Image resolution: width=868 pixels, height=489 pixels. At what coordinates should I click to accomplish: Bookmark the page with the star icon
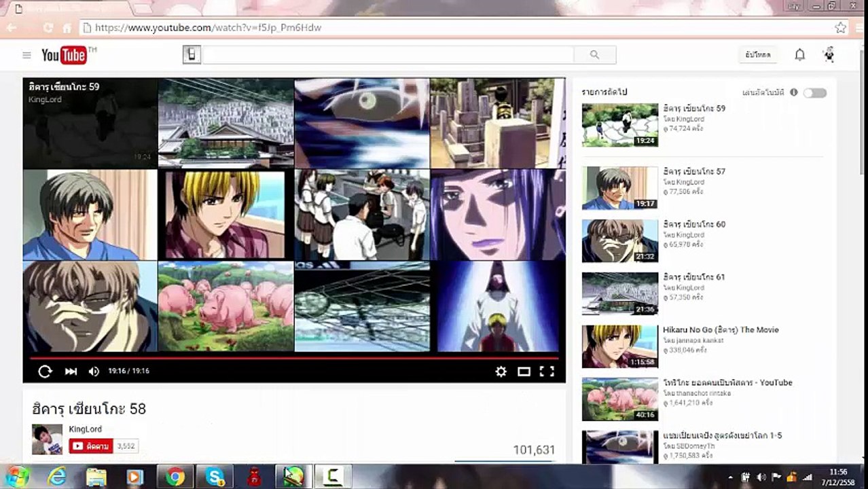[841, 28]
